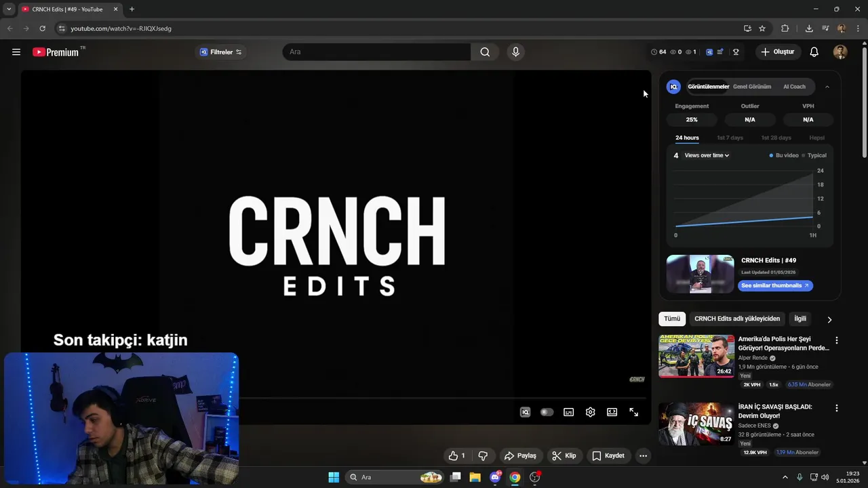The image size is (868, 488).
Task: Click the Klip clip button
Action: 564,455
